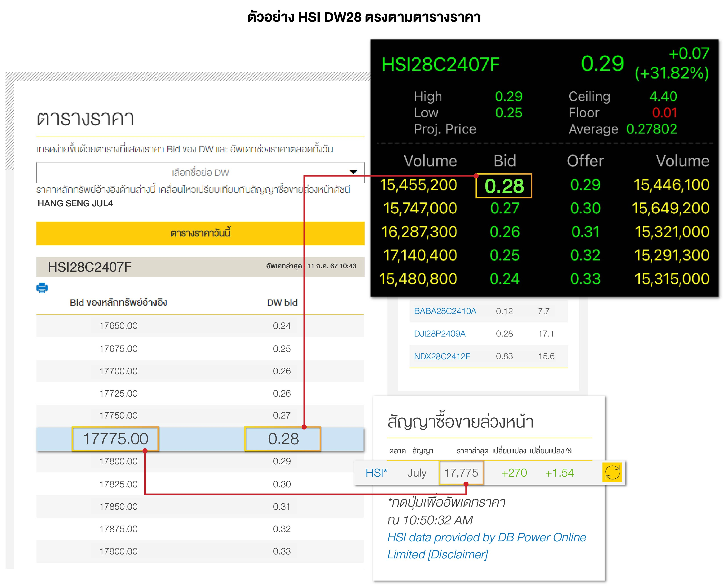The width and height of the screenshot is (725, 588).
Task: Click the +0.07 price change
Action: [x=689, y=53]
